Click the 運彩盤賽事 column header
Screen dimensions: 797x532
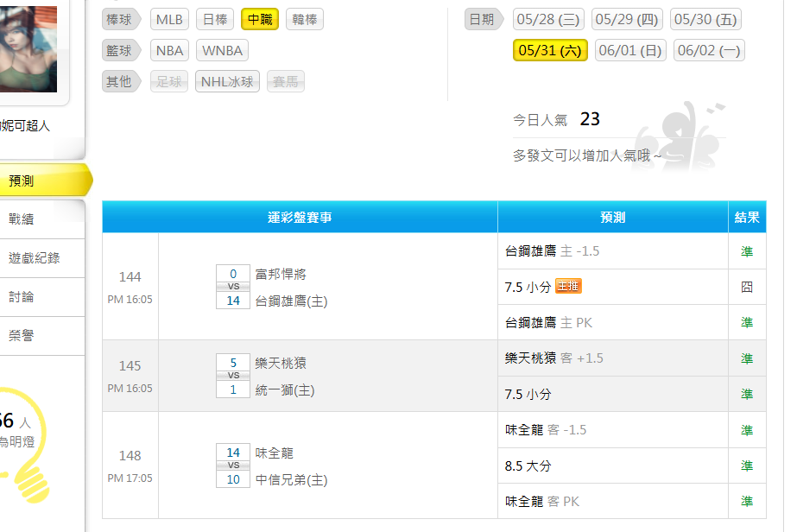tap(300, 217)
